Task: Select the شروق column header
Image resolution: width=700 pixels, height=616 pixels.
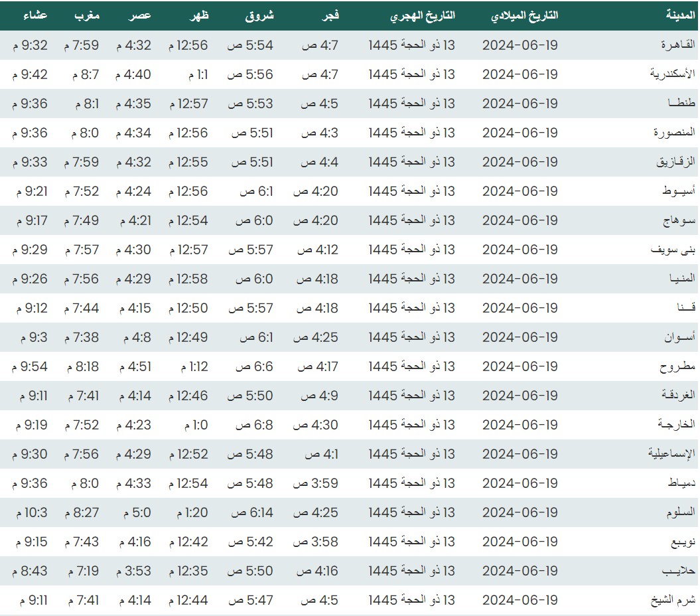Action: pos(259,15)
